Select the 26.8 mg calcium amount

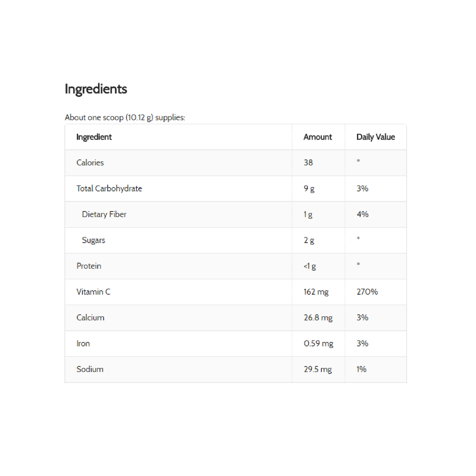pos(318,318)
